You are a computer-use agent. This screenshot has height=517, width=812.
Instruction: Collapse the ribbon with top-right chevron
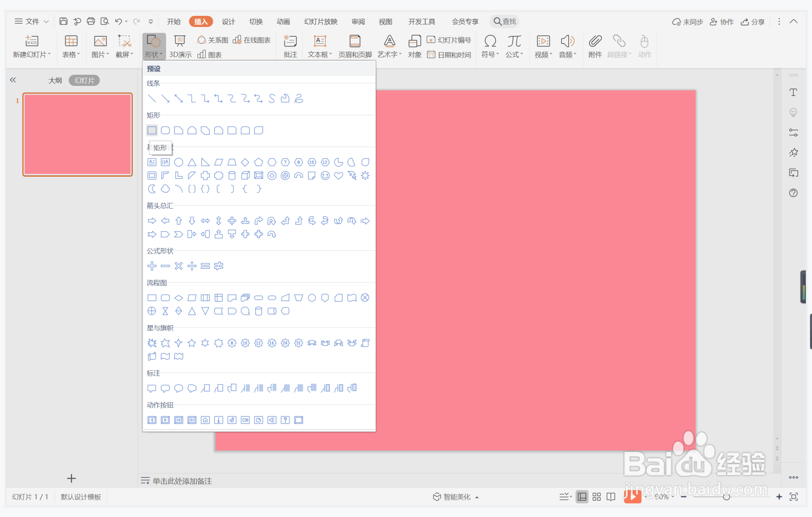coord(794,21)
